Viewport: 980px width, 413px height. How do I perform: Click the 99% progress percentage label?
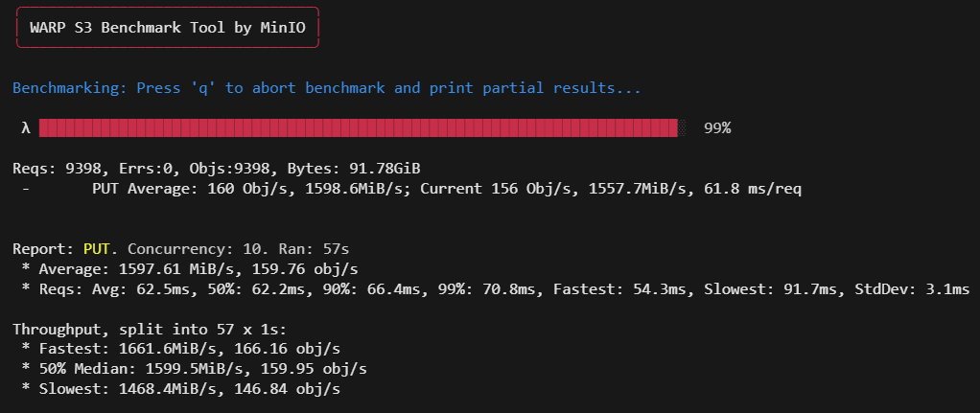coord(717,128)
